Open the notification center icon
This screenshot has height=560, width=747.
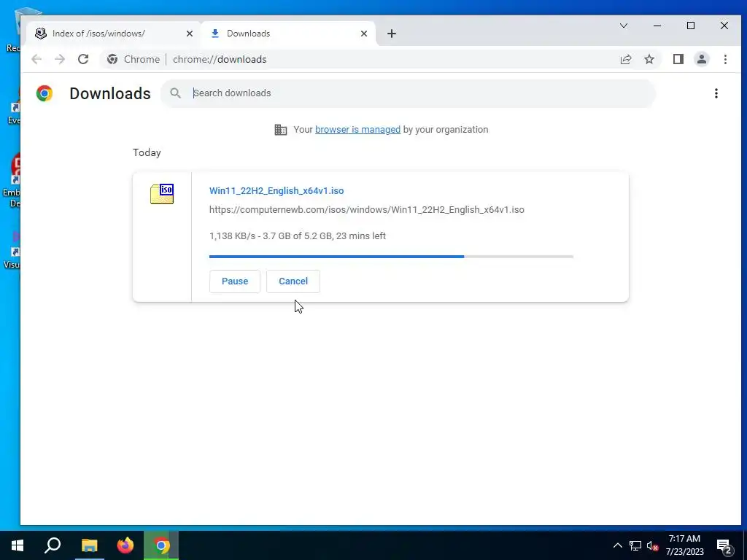coord(724,546)
